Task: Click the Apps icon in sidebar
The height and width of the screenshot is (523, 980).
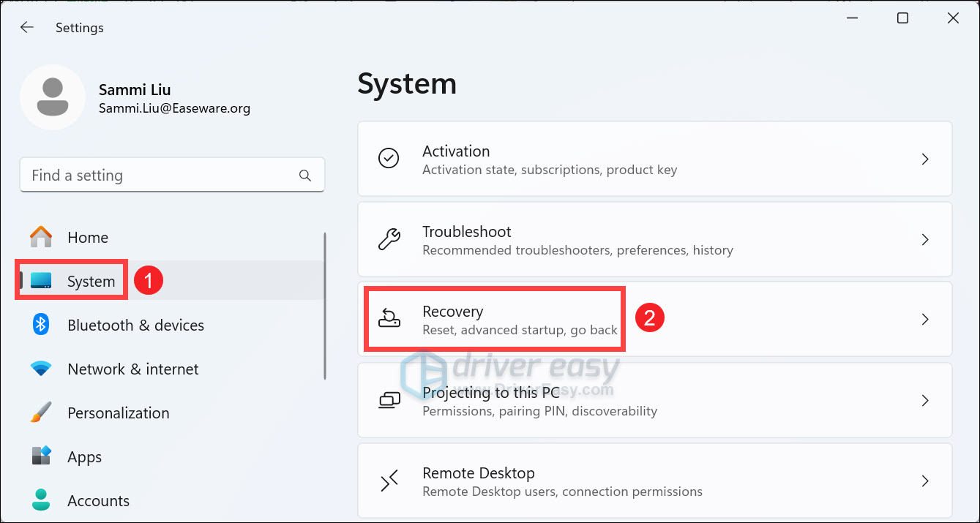Action: click(x=40, y=456)
